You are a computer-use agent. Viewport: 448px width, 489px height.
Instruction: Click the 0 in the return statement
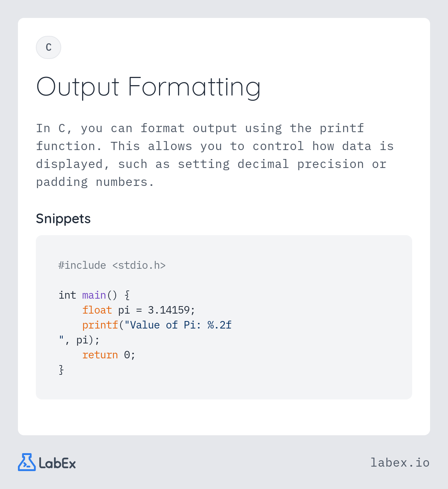pos(127,355)
